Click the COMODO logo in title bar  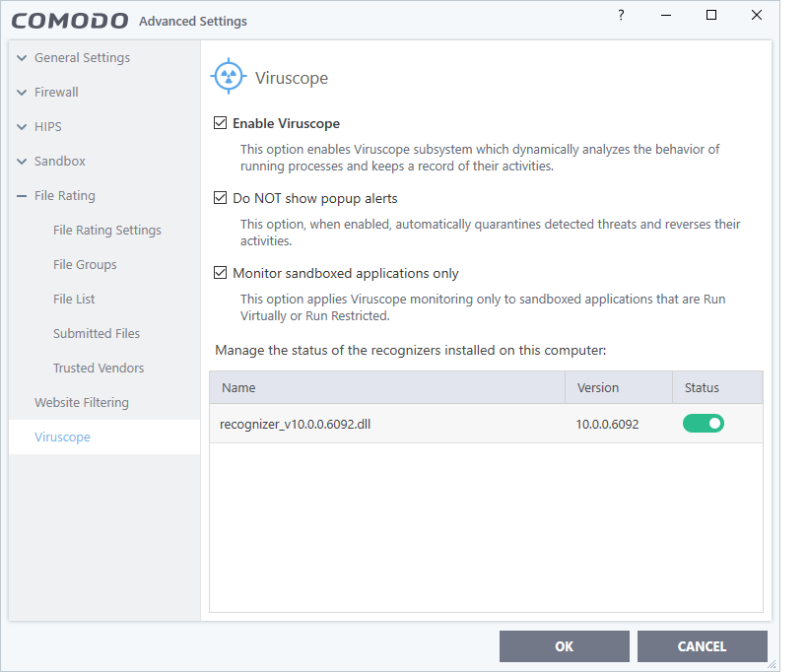tap(70, 20)
